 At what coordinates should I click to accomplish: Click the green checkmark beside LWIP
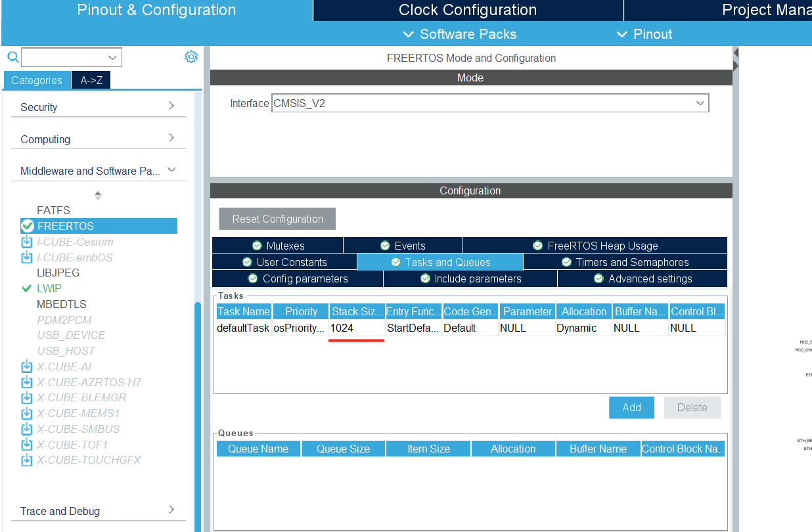point(27,288)
